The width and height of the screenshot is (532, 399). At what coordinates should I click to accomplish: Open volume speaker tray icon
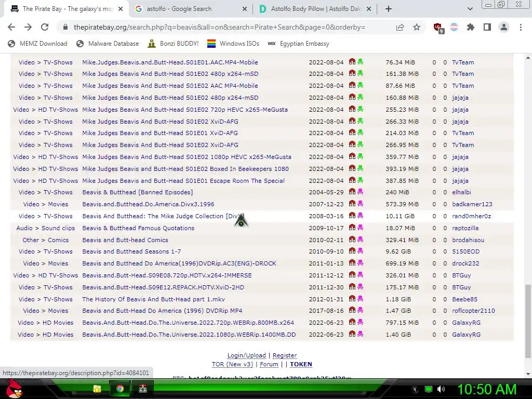(441, 389)
